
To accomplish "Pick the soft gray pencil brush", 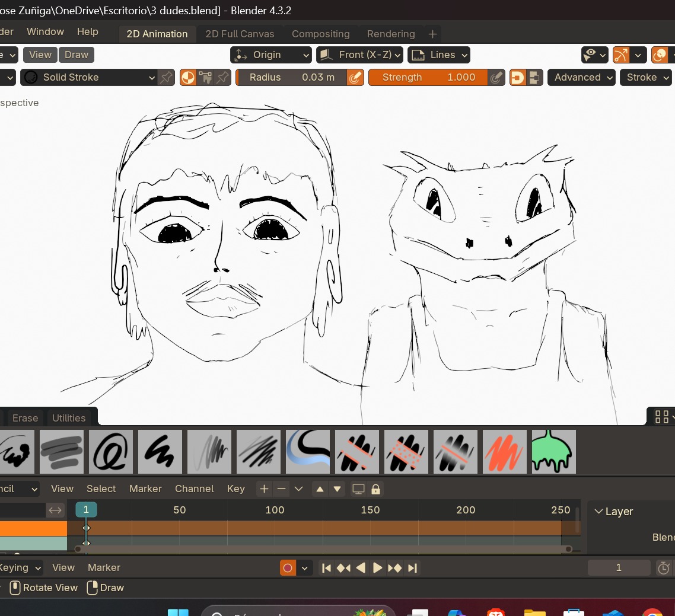I will tap(209, 452).
